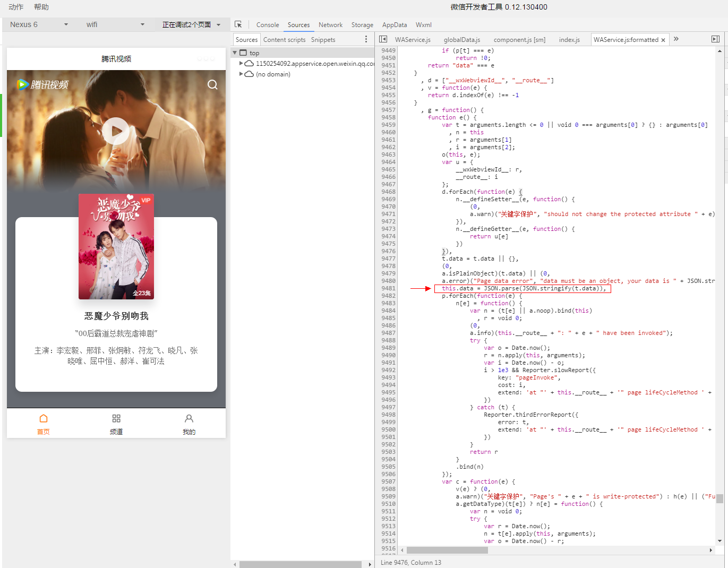Select the Content scripts sub-tab

284,40
